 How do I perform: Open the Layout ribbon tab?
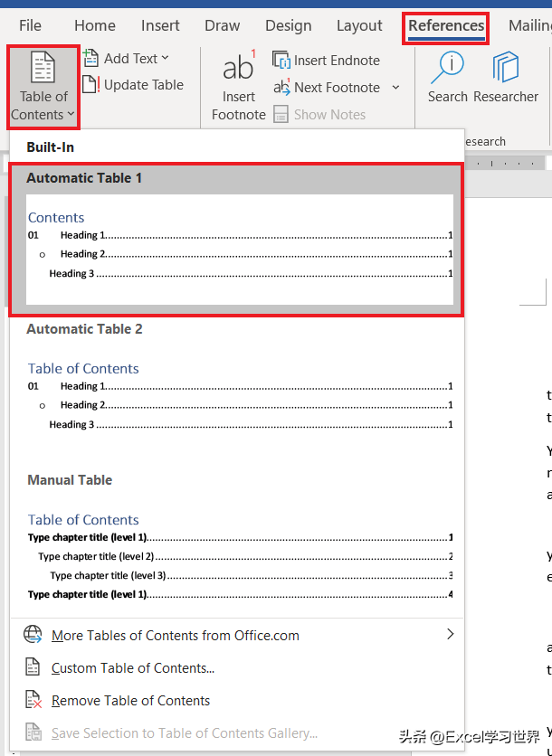[359, 25]
